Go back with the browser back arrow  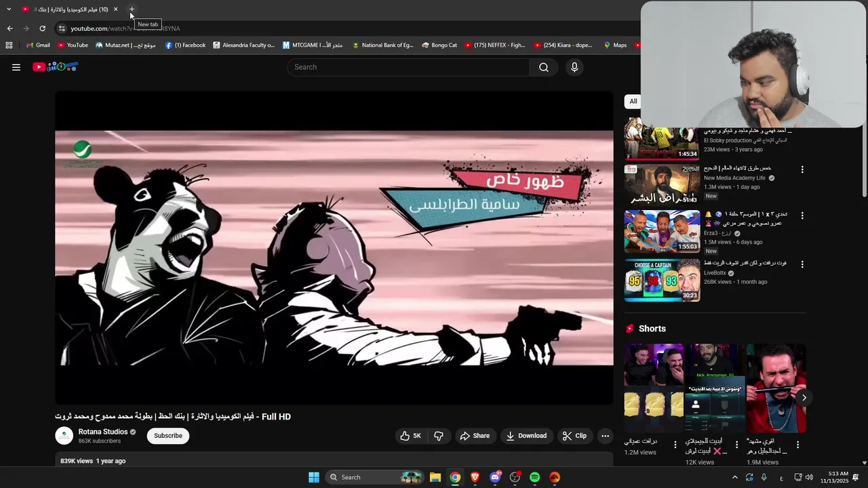(9, 28)
